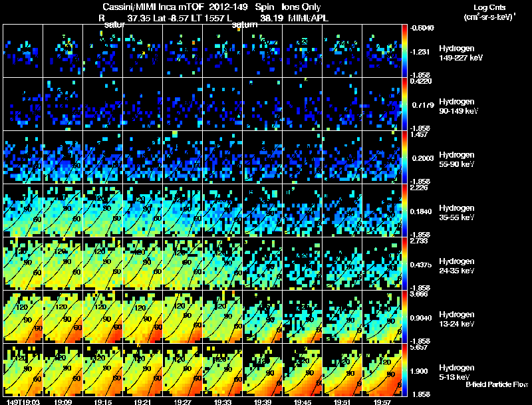Click the Cassini/MIMI Inca mTOF title
This screenshot has width=532, height=405.
point(152,7)
